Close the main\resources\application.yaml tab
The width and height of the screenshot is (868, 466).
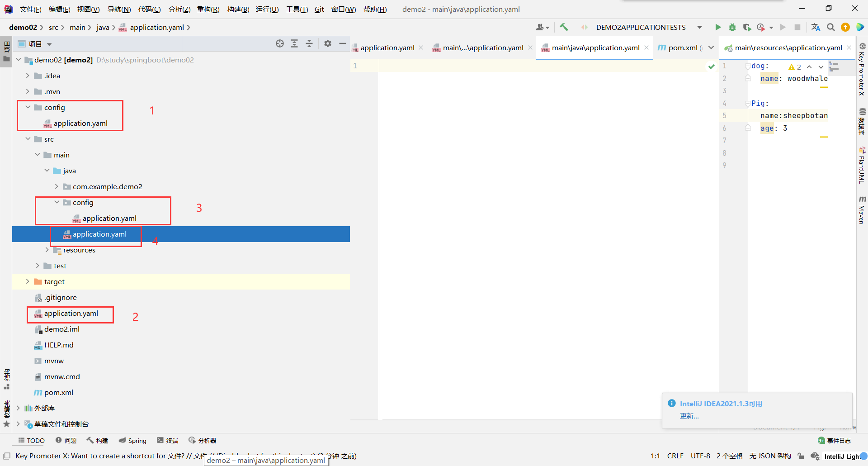849,48
